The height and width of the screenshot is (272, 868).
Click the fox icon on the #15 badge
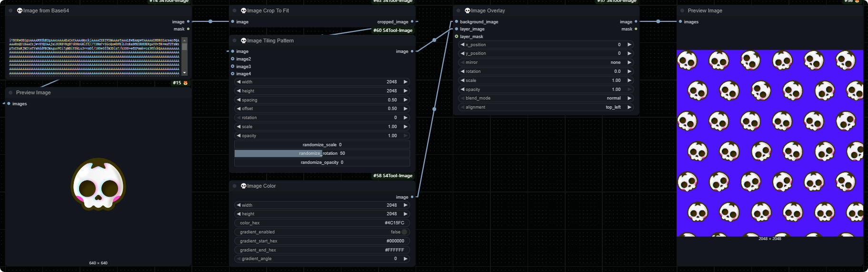185,83
